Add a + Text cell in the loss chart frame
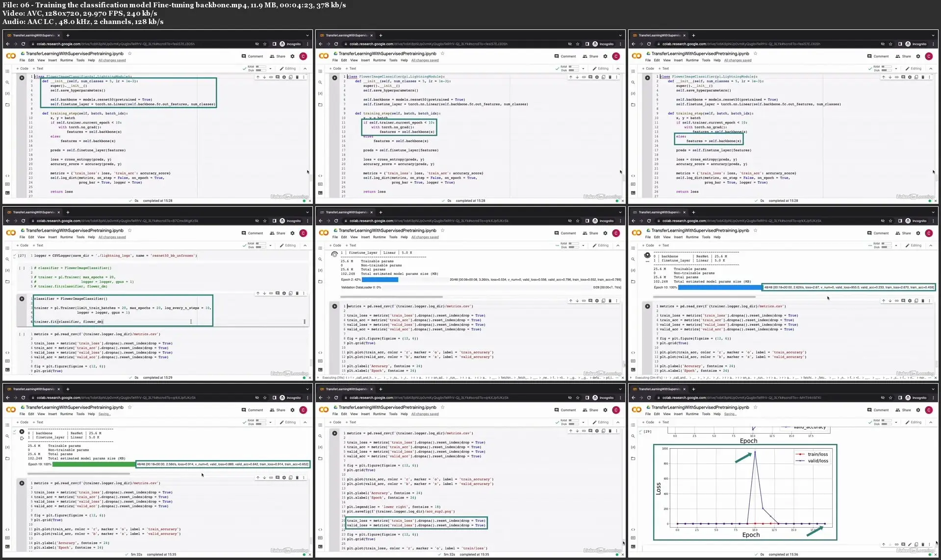941x560 pixels. click(663, 422)
